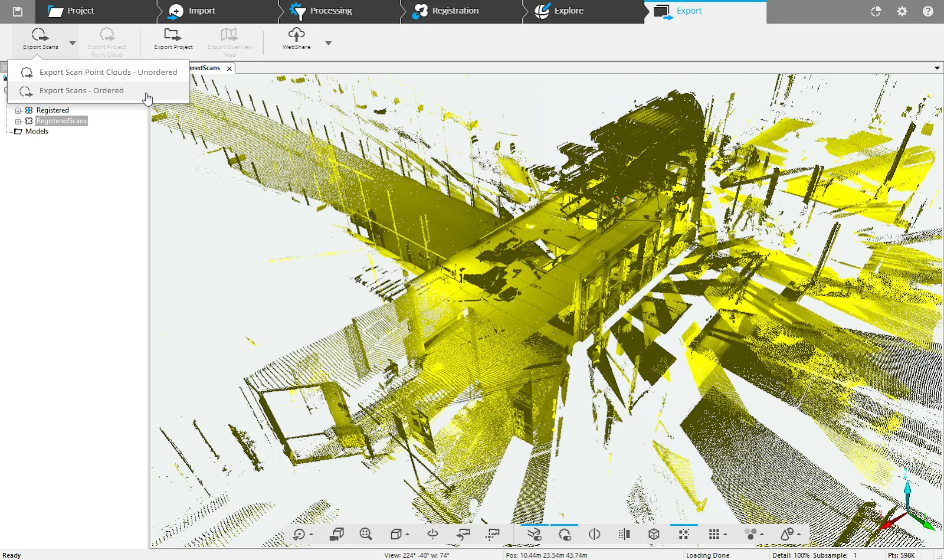Click 'Pts: 598K' in the status bar
This screenshot has width=944, height=560.
(x=901, y=555)
